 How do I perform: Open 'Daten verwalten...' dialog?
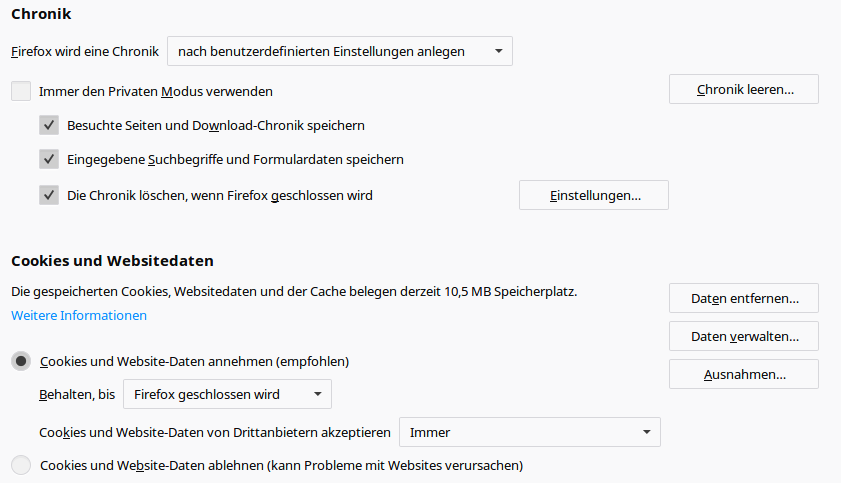[x=743, y=336]
